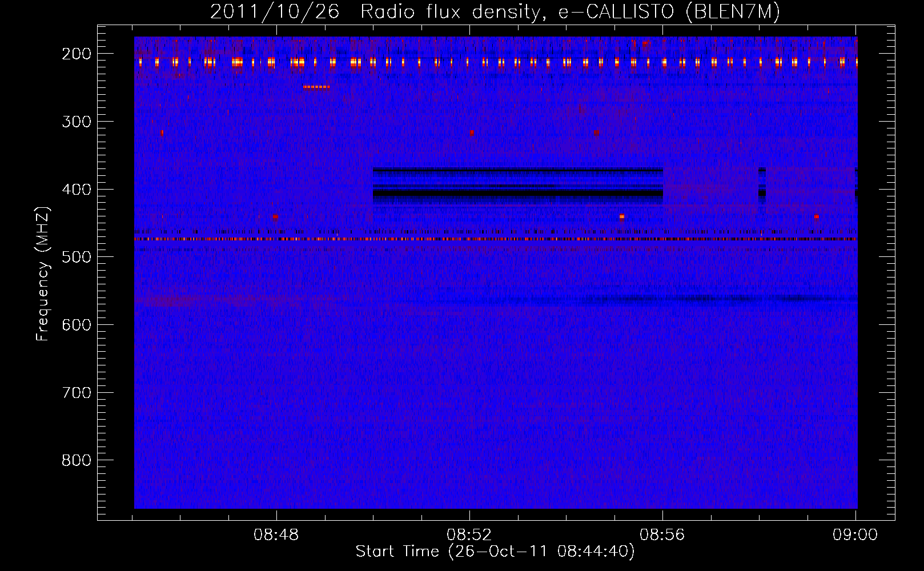Select the 200 frequency tick label
This screenshot has height=571, width=924.
pyautogui.click(x=77, y=54)
